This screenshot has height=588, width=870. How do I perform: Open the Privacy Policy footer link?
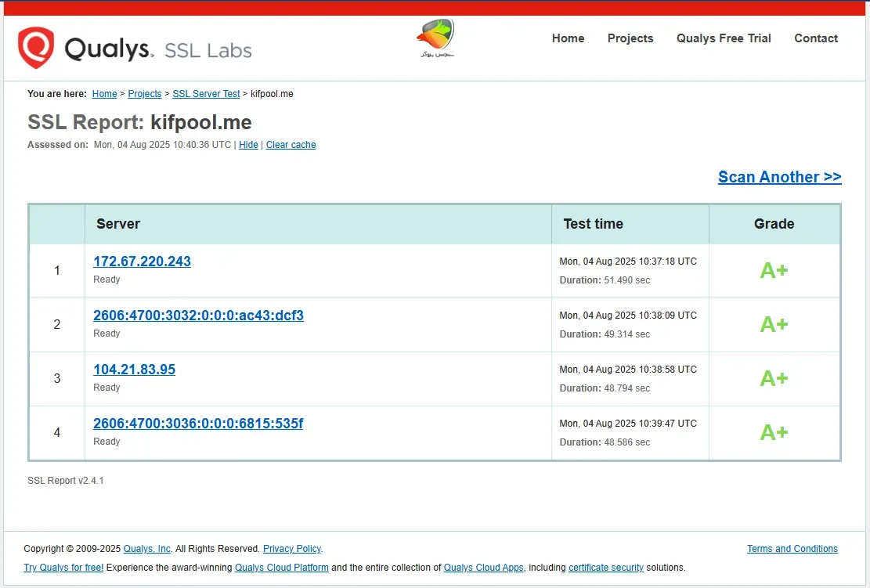[x=292, y=549]
